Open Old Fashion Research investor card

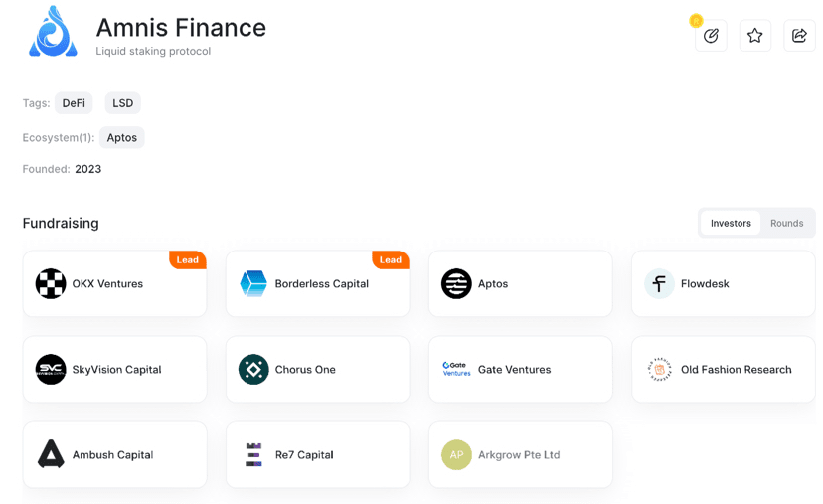coord(724,370)
